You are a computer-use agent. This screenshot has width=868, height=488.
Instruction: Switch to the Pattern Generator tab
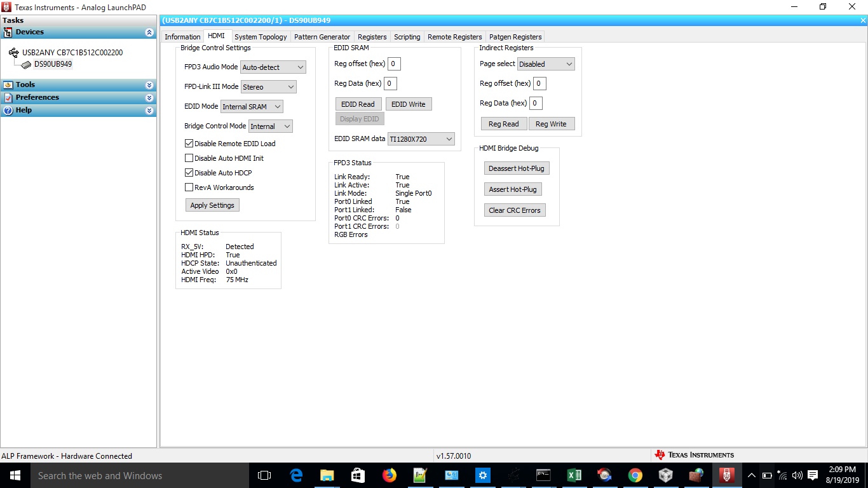point(322,37)
